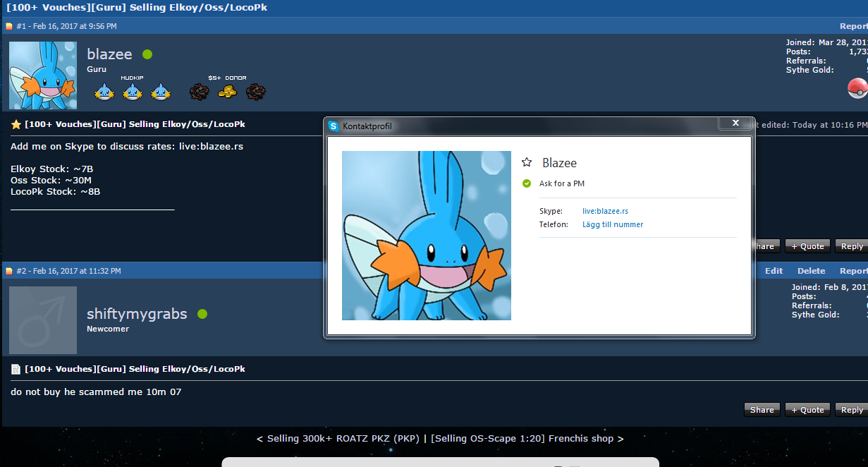This screenshot has height=467, width=868.
Task: Report post #1
Action: [854, 26]
